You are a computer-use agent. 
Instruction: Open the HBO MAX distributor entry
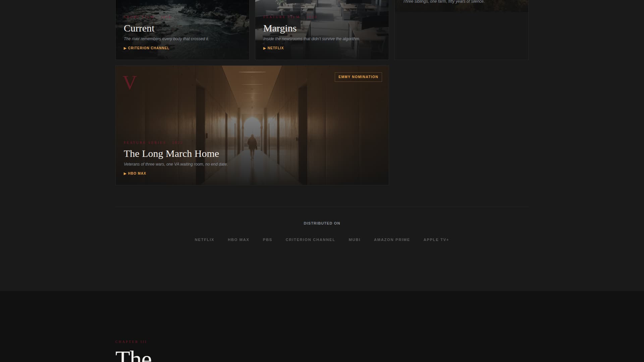pyautogui.click(x=238, y=240)
